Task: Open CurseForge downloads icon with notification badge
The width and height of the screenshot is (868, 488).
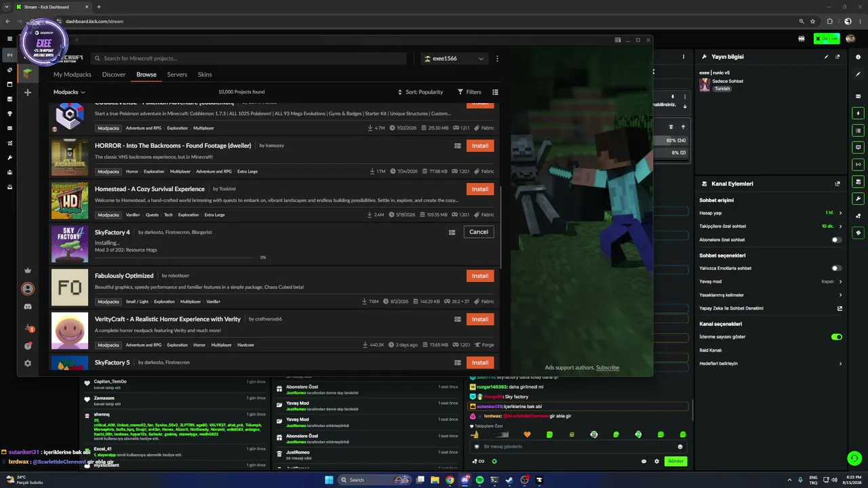Action: [x=28, y=328]
